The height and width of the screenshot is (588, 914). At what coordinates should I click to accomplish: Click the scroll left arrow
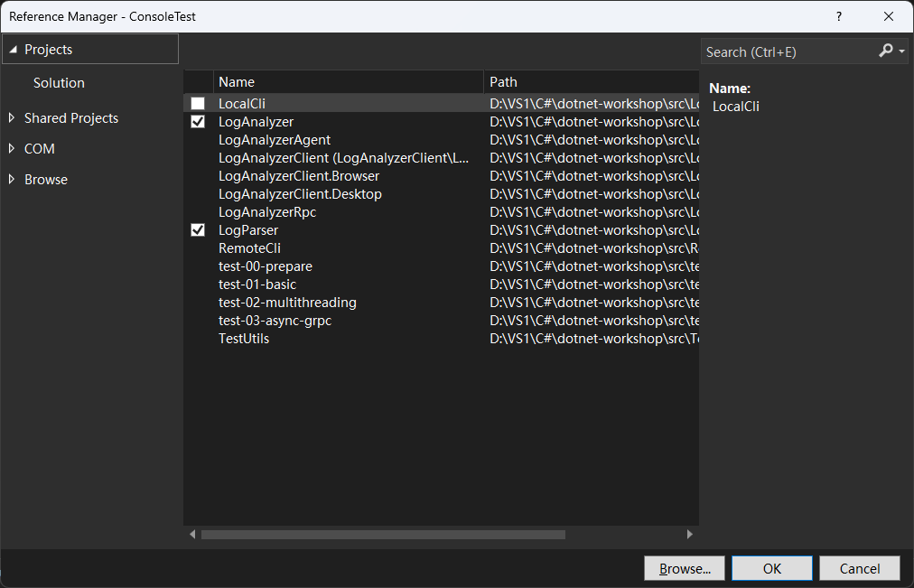point(192,535)
